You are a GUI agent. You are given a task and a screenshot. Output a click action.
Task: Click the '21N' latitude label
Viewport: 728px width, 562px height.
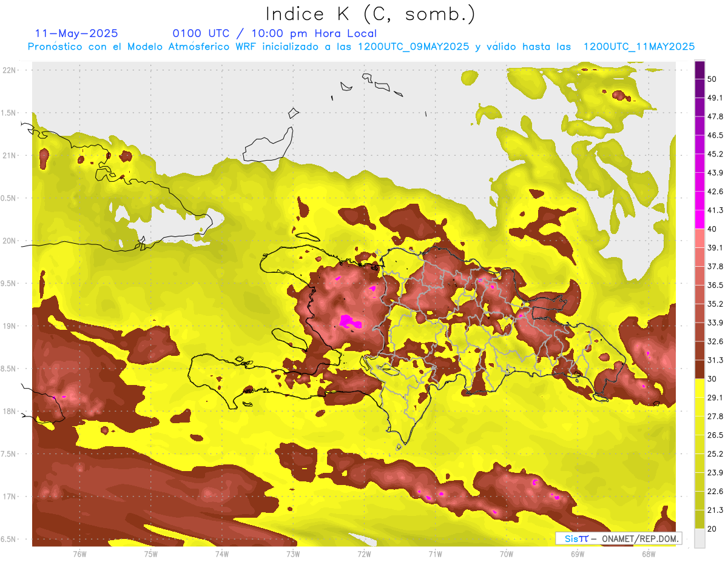(10, 155)
